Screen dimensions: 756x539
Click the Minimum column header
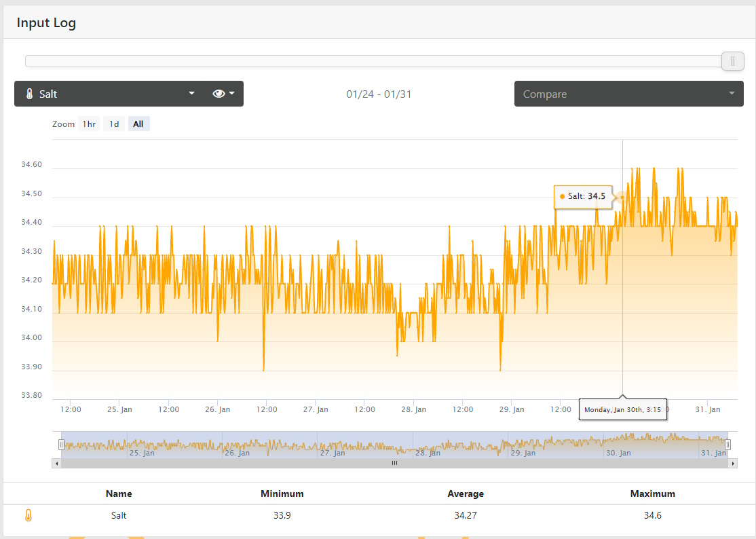pos(282,494)
